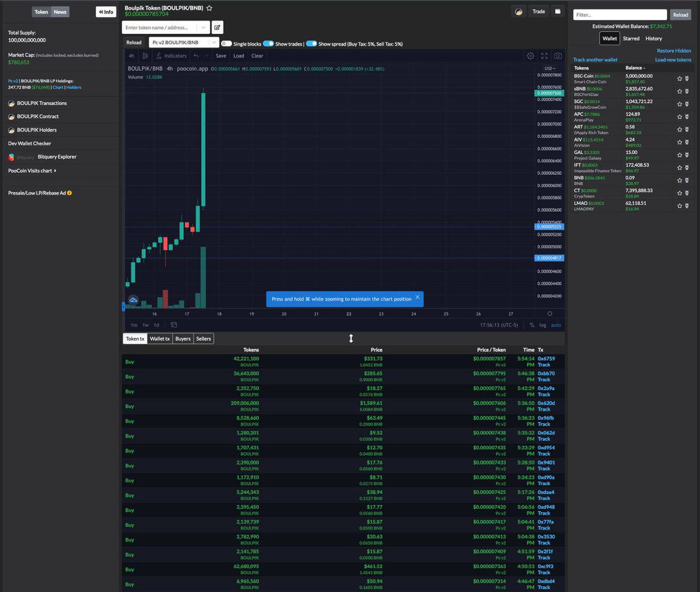
Task: Toggle log scale mode
Action: (542, 325)
